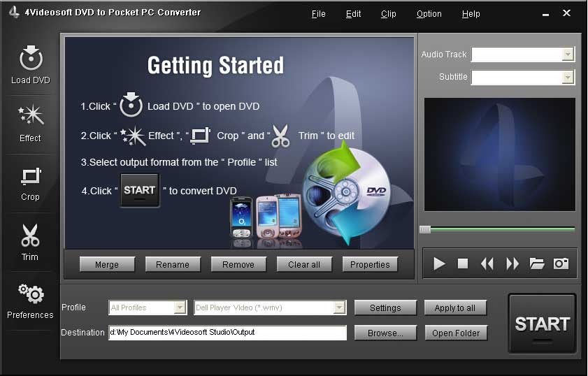Screen dimensions: 588x376
Task: Open the Edit menu
Action: tap(353, 14)
